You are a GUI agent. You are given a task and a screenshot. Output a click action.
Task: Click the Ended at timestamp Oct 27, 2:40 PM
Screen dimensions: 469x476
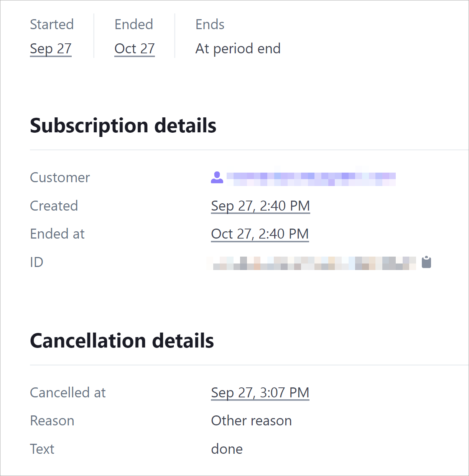tap(260, 234)
